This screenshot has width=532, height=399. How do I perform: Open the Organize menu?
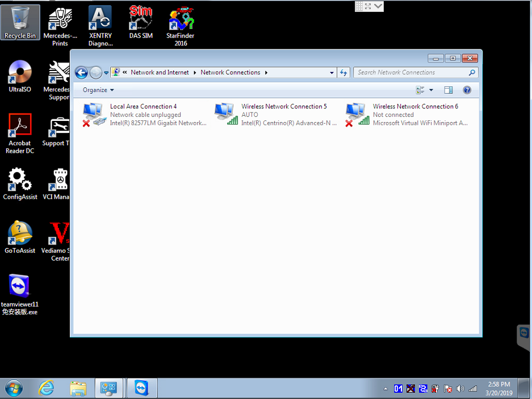(98, 90)
